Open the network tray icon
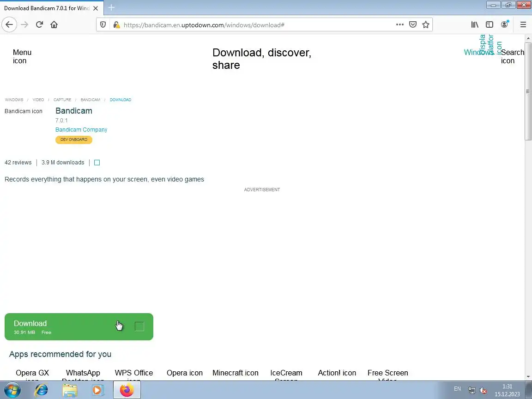 pyautogui.click(x=472, y=391)
